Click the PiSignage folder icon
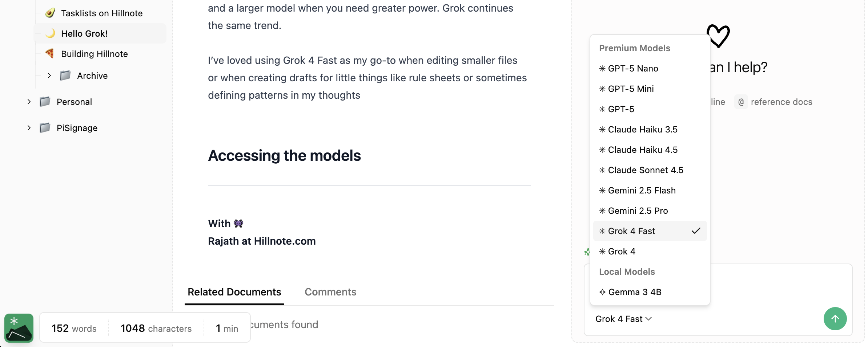Viewport: 868px width, 347px height. click(45, 128)
